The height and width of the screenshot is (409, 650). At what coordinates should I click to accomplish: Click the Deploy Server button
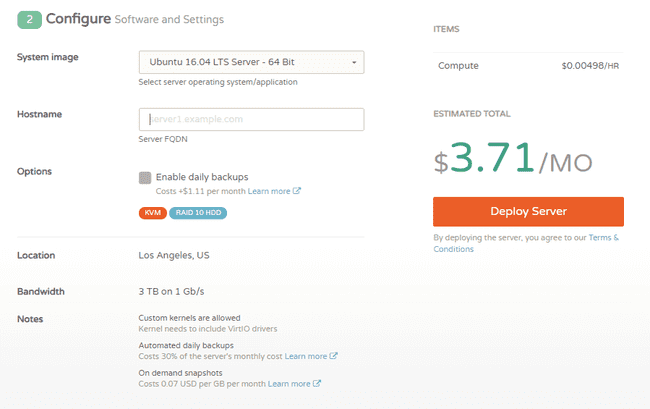pos(528,211)
